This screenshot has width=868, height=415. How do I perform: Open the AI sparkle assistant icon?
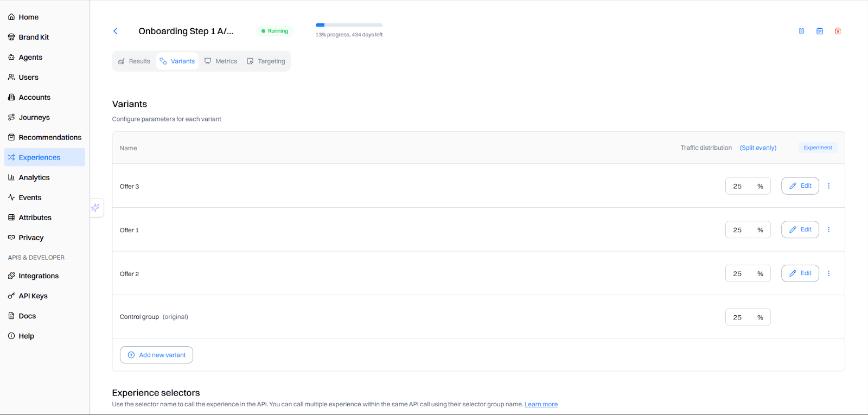(96, 207)
